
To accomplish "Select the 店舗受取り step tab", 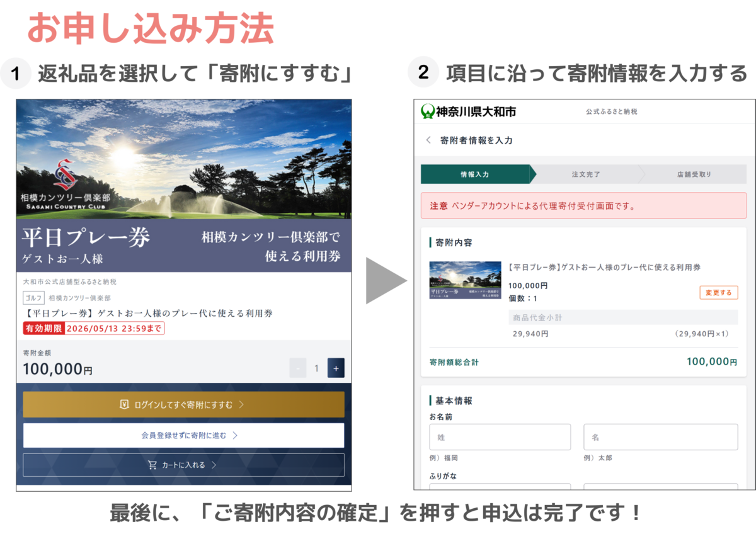I will click(694, 174).
